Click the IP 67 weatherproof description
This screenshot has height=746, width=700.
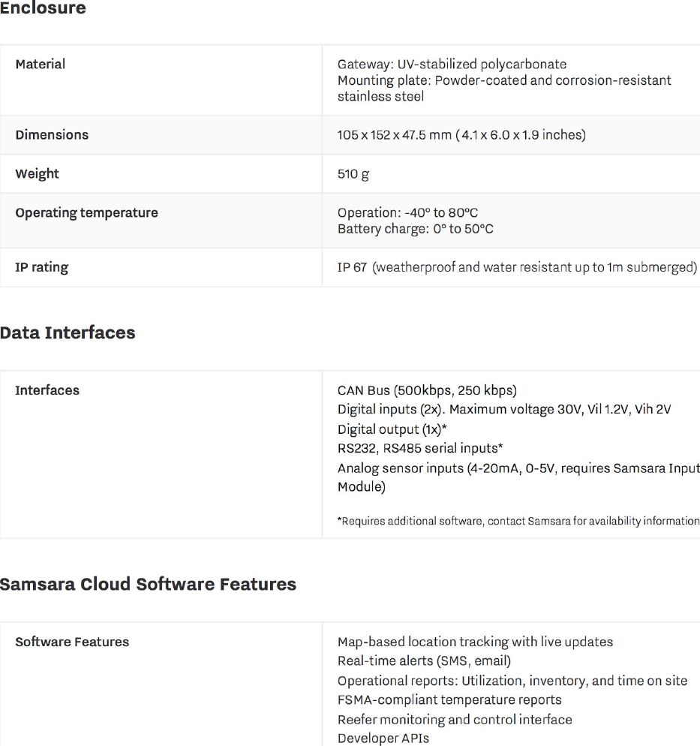click(x=517, y=267)
